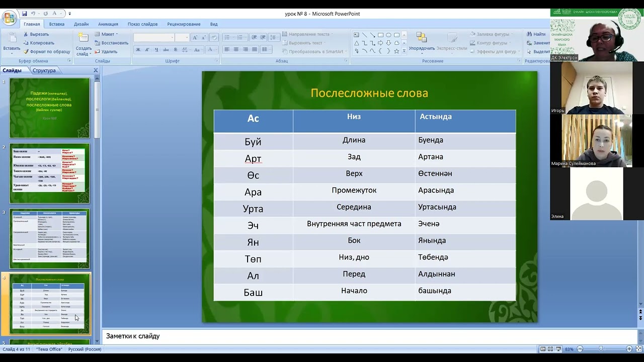The image size is (644, 362).
Task: Create a new slide (Создать слайд)
Action: coord(84,44)
